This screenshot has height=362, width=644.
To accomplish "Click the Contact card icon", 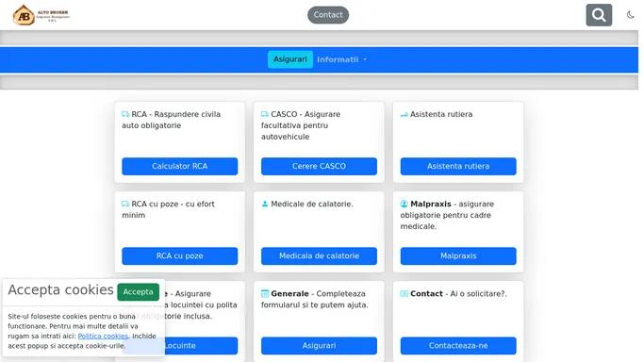I will click(x=405, y=293).
